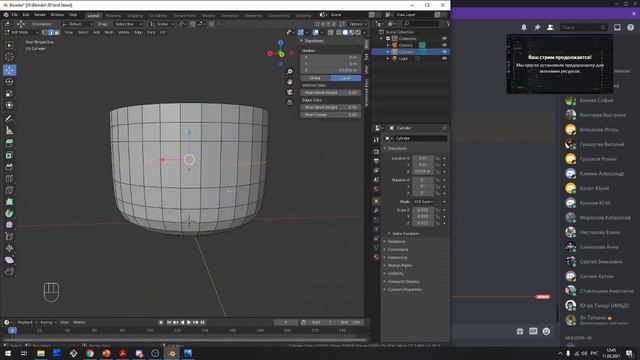This screenshot has height=360, width=640.
Task: Open the Options dropdown in viewport header
Action: (358, 24)
